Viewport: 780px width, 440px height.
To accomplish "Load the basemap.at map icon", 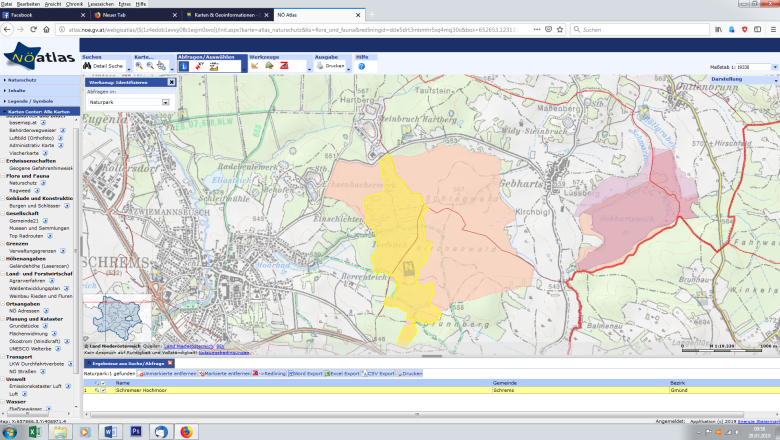I will click(x=43, y=122).
